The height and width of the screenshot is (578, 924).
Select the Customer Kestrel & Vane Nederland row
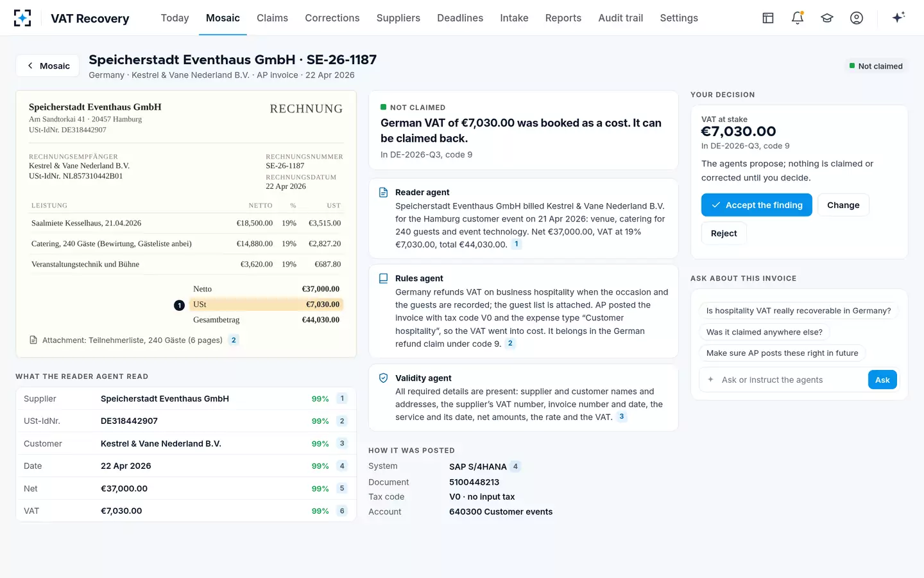(186, 443)
